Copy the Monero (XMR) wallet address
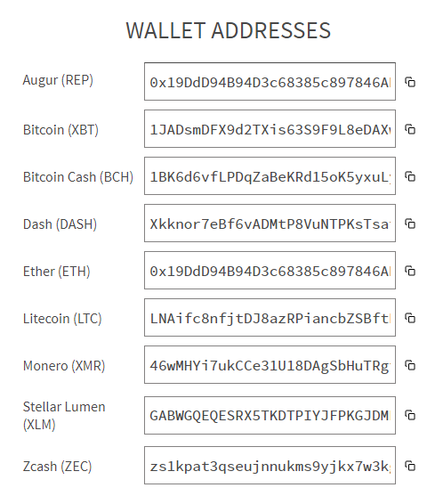The image size is (427, 504). click(410, 365)
